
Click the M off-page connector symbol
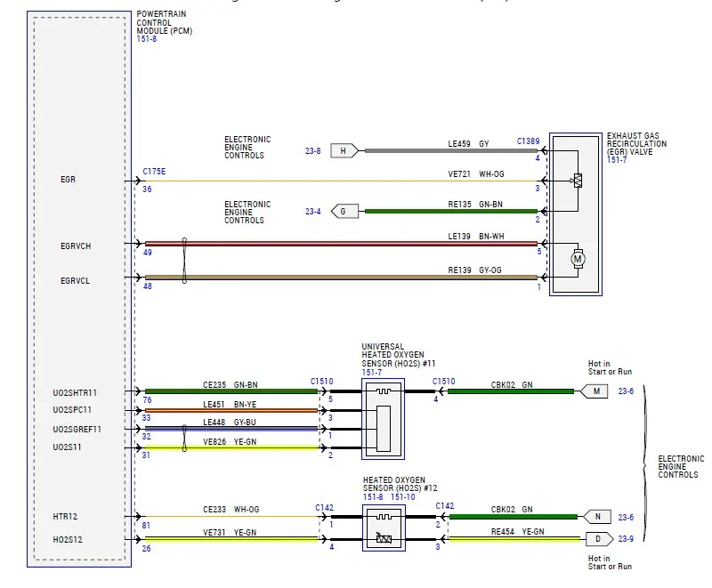pos(594,391)
